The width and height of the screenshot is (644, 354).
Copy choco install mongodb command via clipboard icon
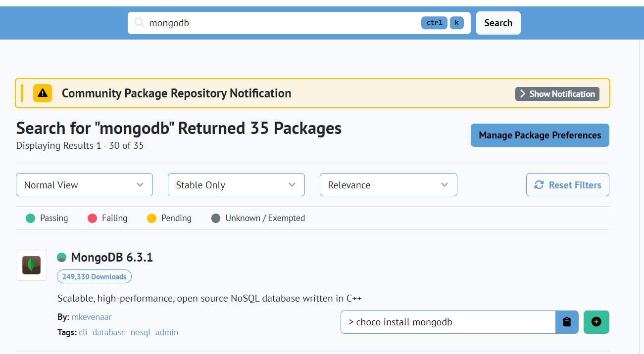point(567,322)
